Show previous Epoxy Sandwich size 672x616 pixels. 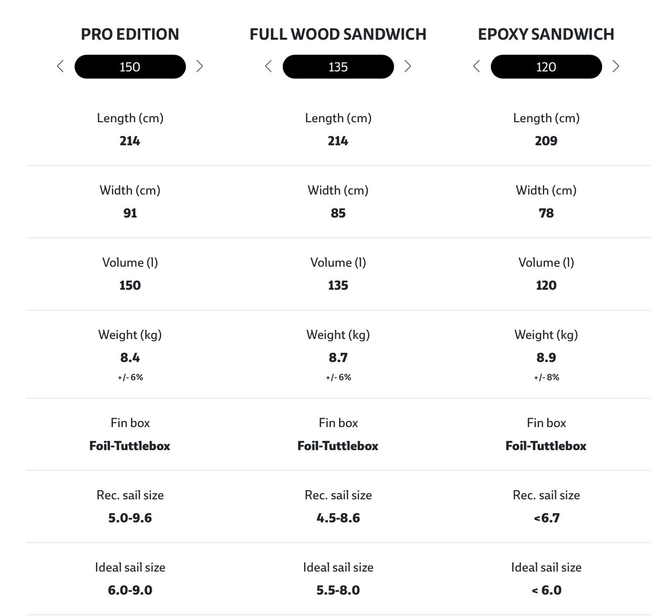pos(477,66)
